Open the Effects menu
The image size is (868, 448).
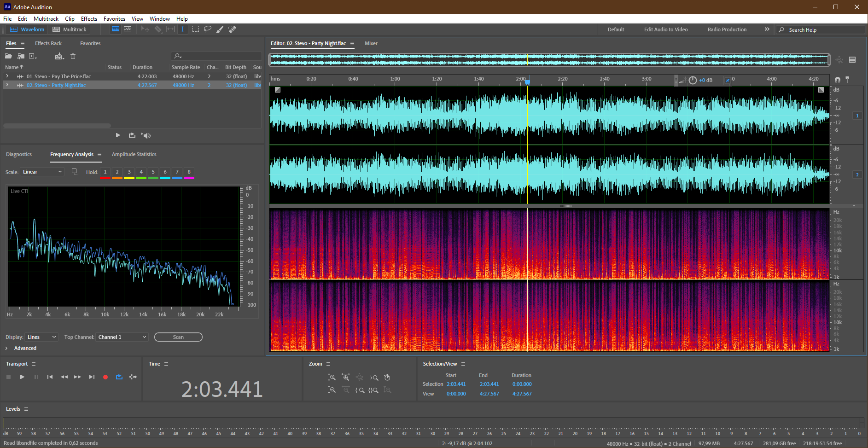89,19
